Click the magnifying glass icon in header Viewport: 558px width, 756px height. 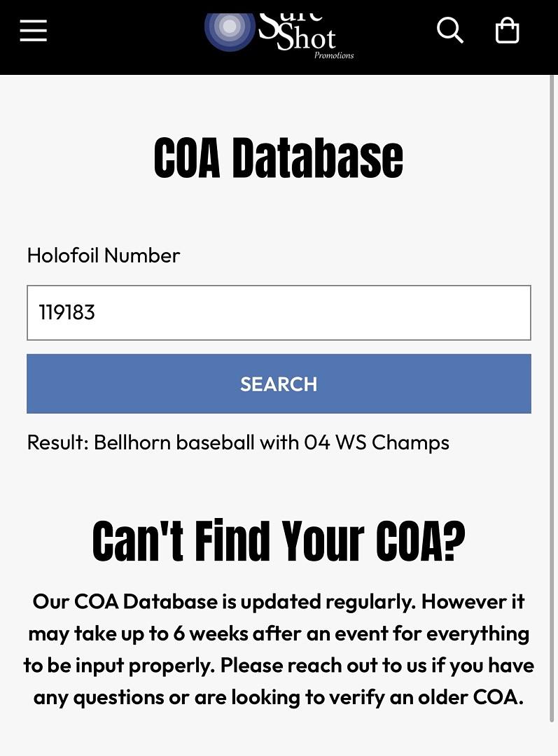click(x=449, y=31)
